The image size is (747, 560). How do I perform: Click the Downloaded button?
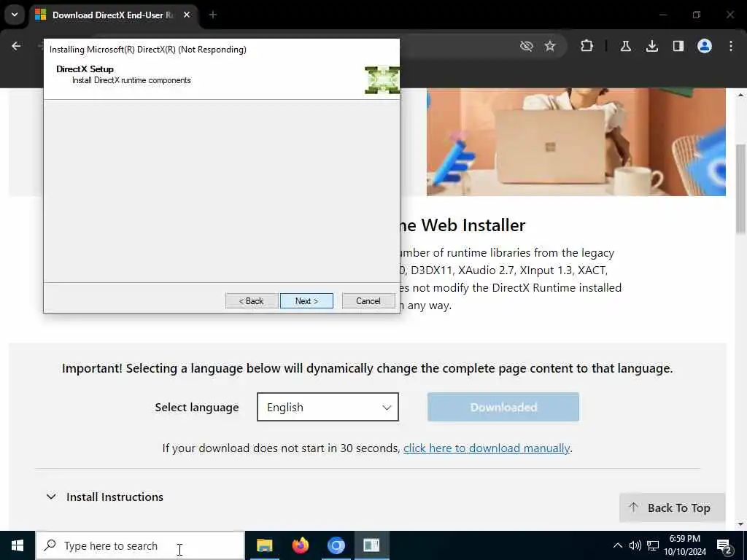tap(503, 407)
